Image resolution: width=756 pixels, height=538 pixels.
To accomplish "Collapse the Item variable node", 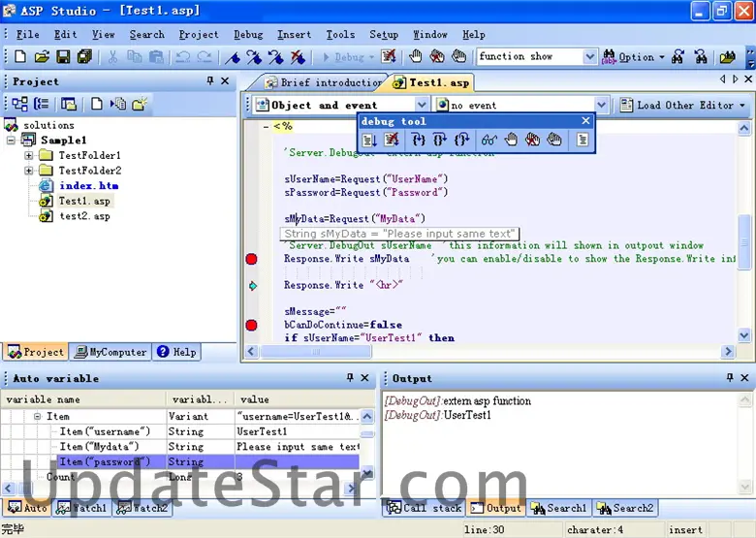I will [38, 416].
